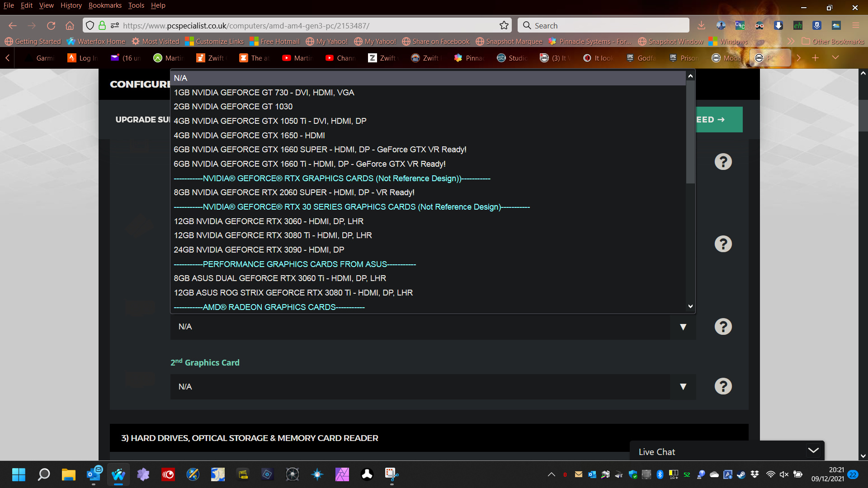Show more bookmarks overflow chevron

[790, 41]
